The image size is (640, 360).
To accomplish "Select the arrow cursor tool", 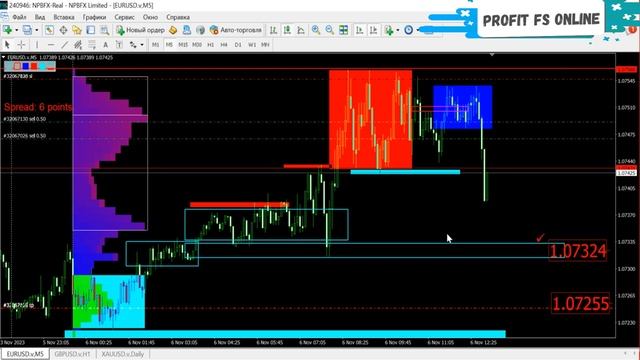I will [x=7, y=44].
